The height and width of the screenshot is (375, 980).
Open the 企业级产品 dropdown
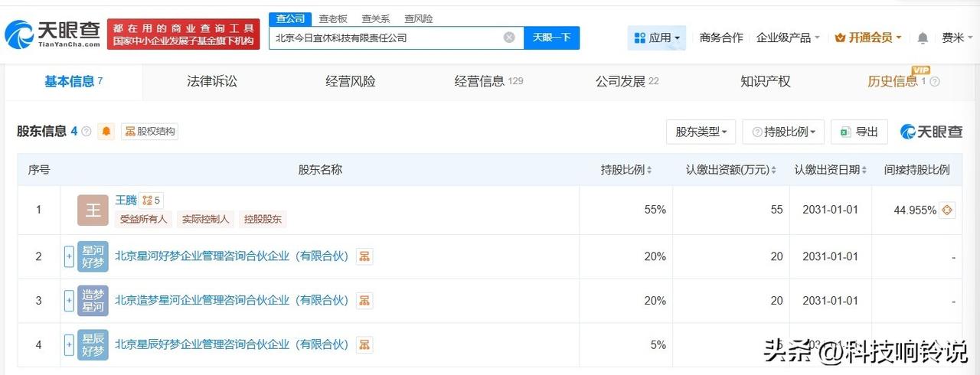click(788, 37)
